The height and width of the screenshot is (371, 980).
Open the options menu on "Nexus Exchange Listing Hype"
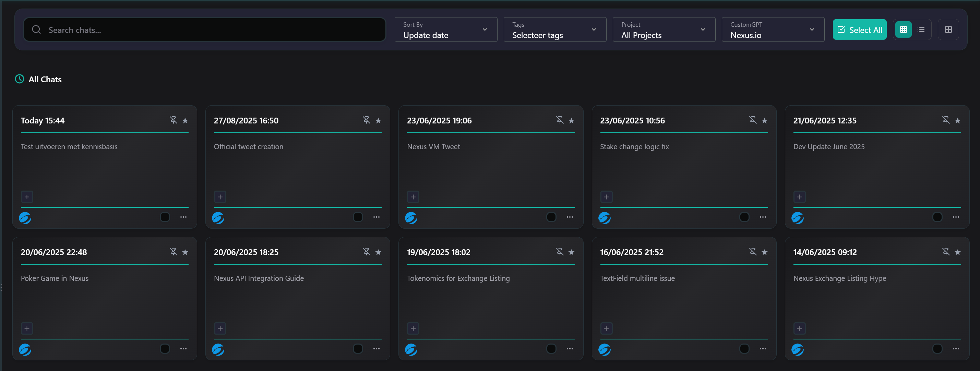956,349
